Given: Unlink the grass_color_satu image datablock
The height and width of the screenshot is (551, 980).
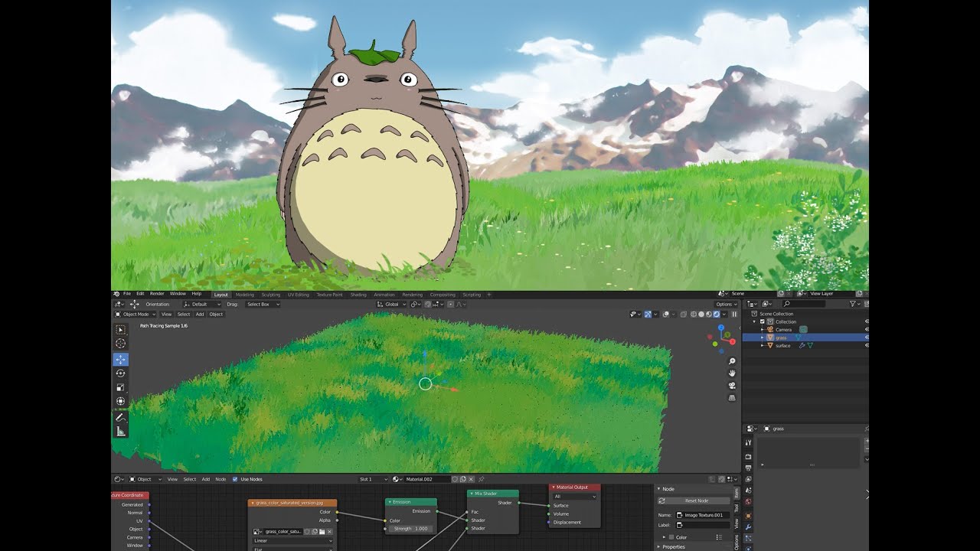Looking at the screenshot, I should [330, 531].
